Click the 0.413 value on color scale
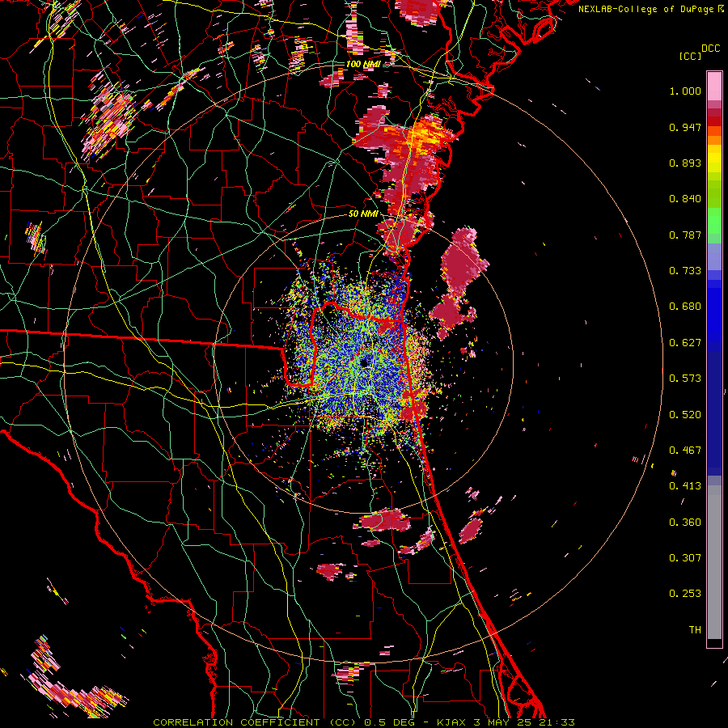This screenshot has width=728, height=728. tap(685, 486)
